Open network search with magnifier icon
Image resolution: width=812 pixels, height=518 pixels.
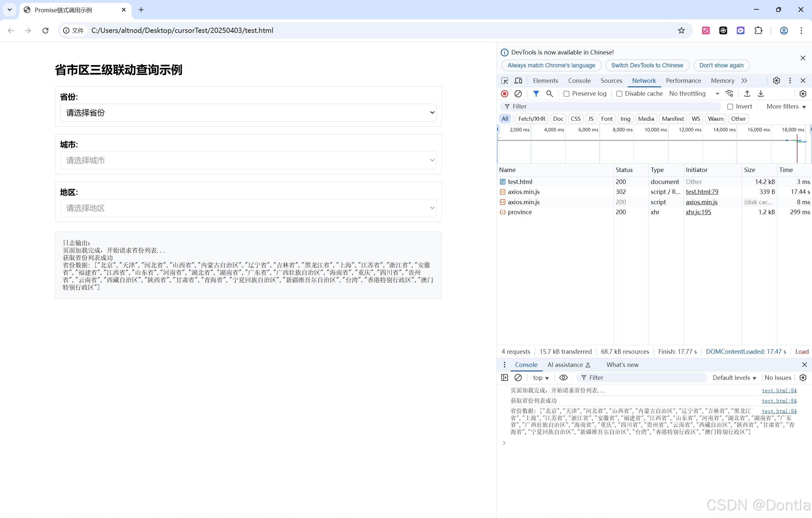point(549,94)
